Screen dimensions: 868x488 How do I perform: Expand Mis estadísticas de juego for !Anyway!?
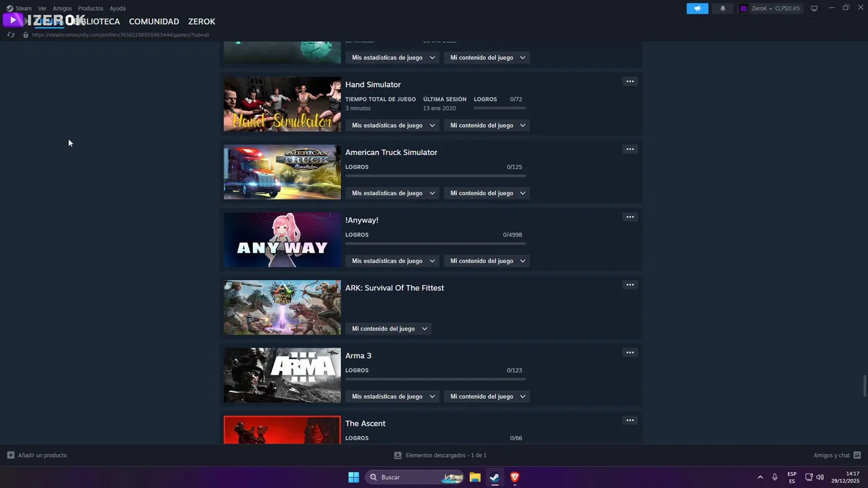coord(393,261)
